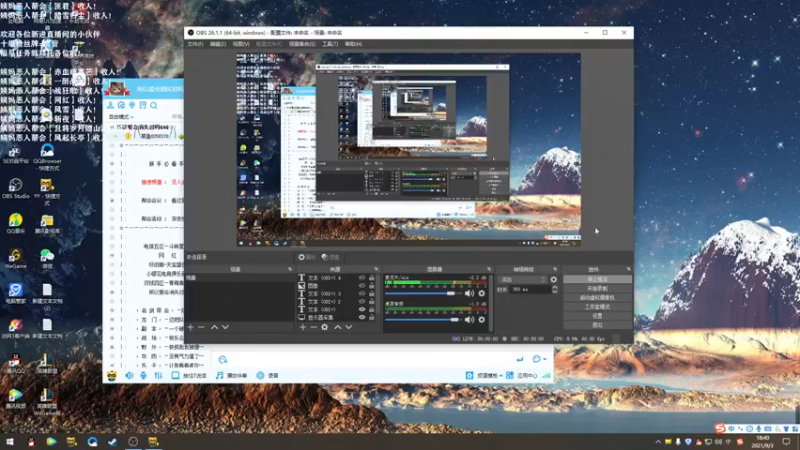Toggle visibility of the image source
The width and height of the screenshot is (800, 450).
click(x=362, y=286)
